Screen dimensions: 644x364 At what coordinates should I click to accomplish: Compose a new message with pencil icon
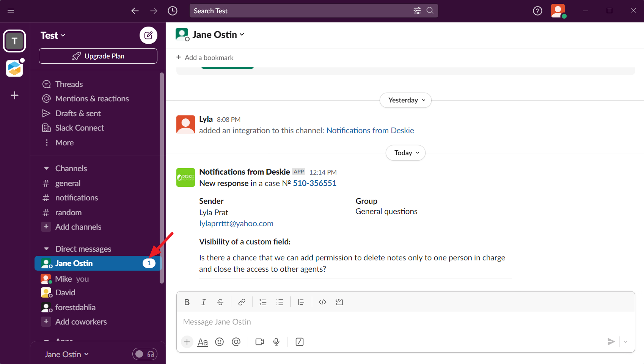click(x=148, y=35)
